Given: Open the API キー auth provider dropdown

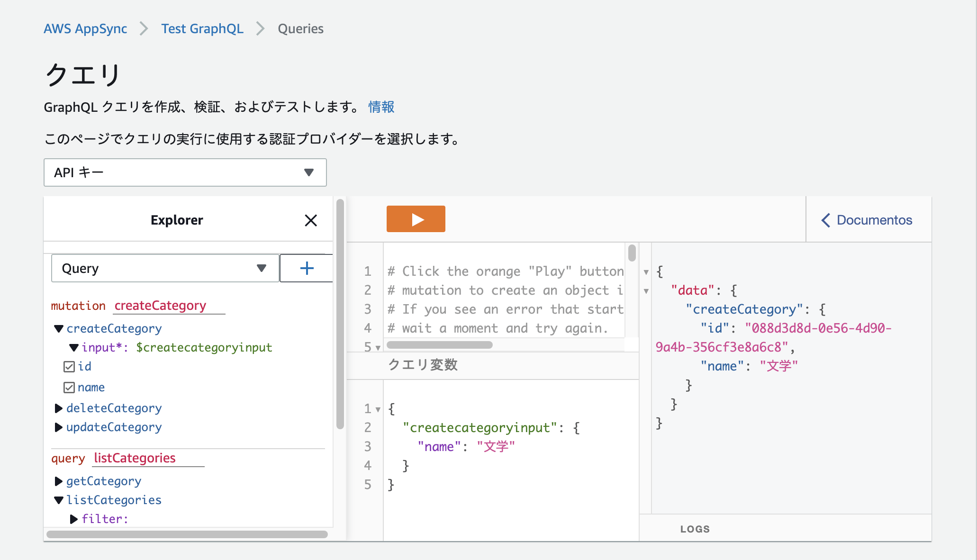Looking at the screenshot, I should click(x=185, y=172).
